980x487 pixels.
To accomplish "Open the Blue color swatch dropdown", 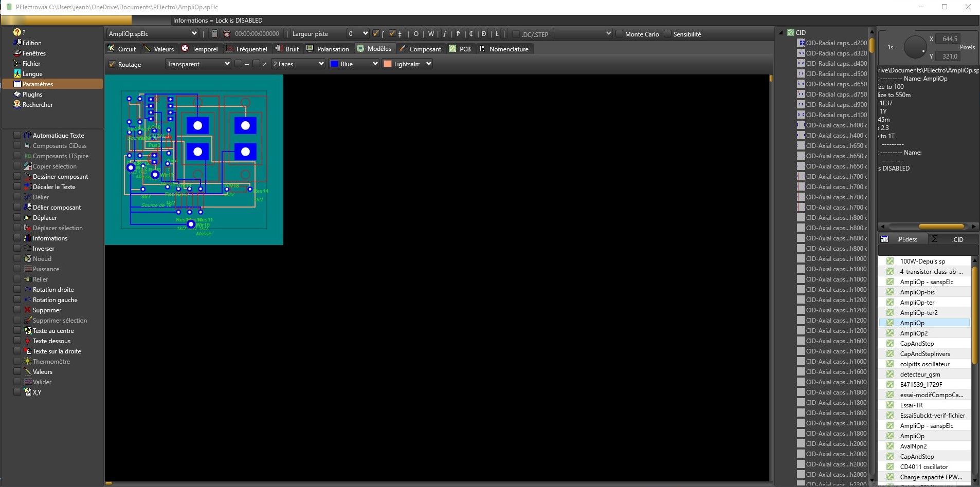I will [x=354, y=64].
